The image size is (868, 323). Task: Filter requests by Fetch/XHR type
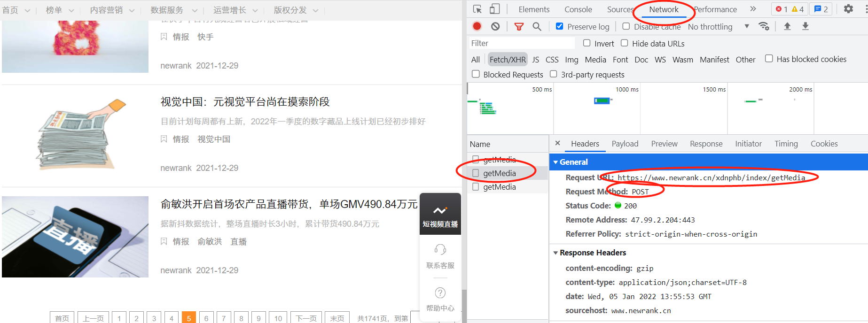[x=508, y=60]
